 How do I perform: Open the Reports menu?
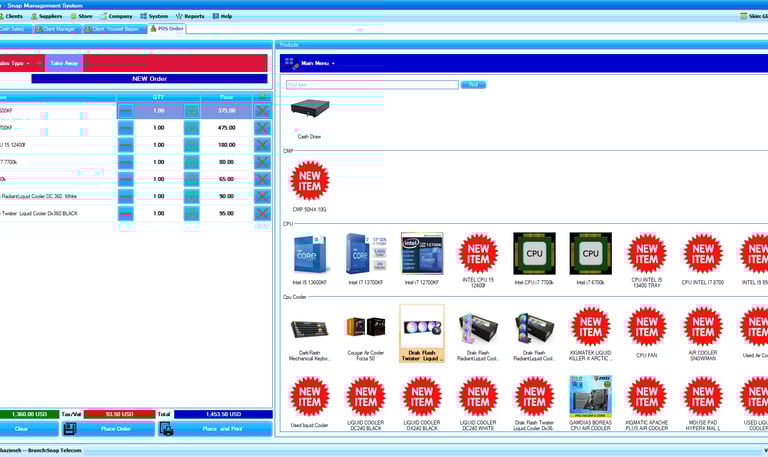pyautogui.click(x=190, y=16)
